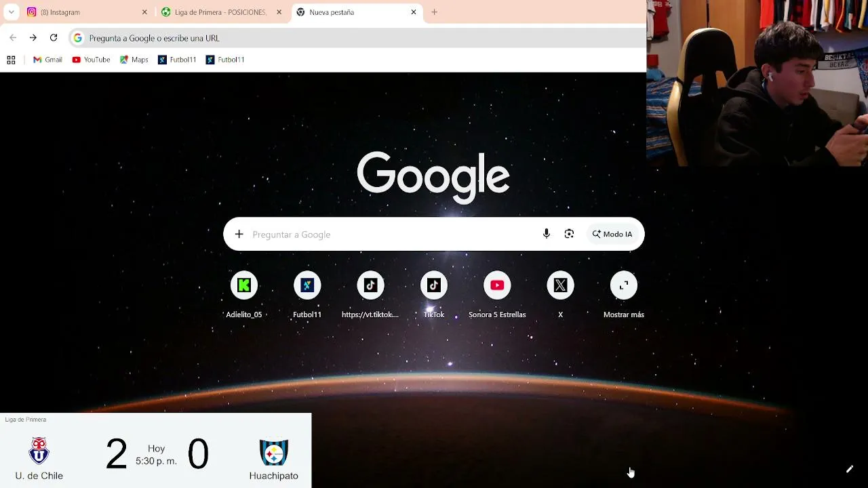The height and width of the screenshot is (488, 868).
Task: Close the Liga de Primera tab
Action: pyautogui.click(x=279, y=12)
